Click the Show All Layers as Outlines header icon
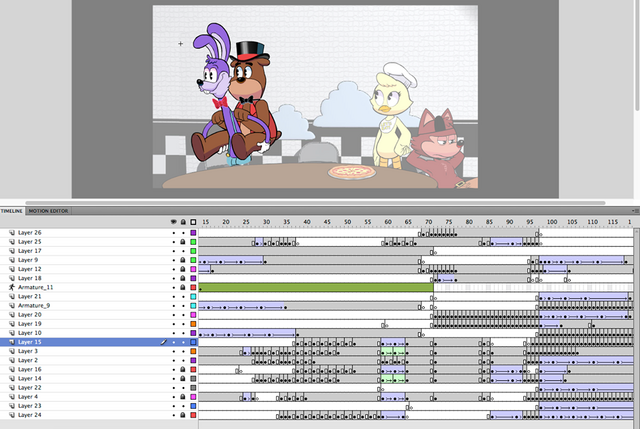Image resolution: width=640 pixels, height=429 pixels. tap(193, 222)
